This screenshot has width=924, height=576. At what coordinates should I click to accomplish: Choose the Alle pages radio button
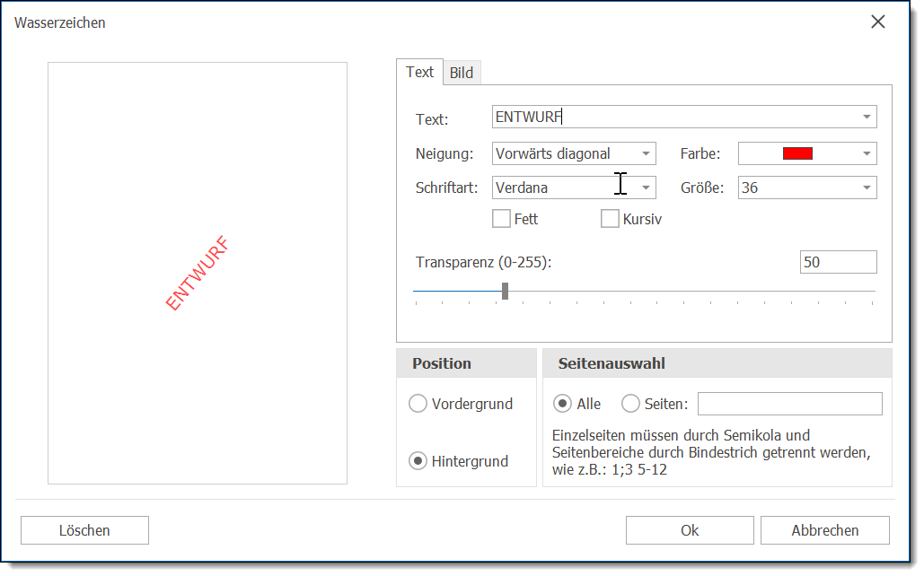pos(563,404)
